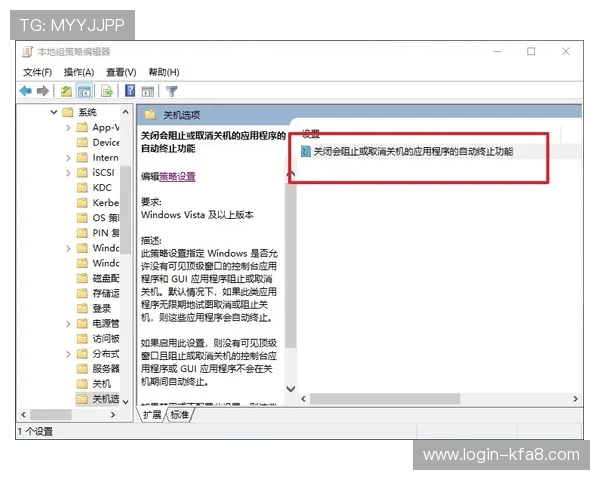This screenshot has width=600, height=480.
Task: Switch to the 扩展 tab
Action: (152, 415)
